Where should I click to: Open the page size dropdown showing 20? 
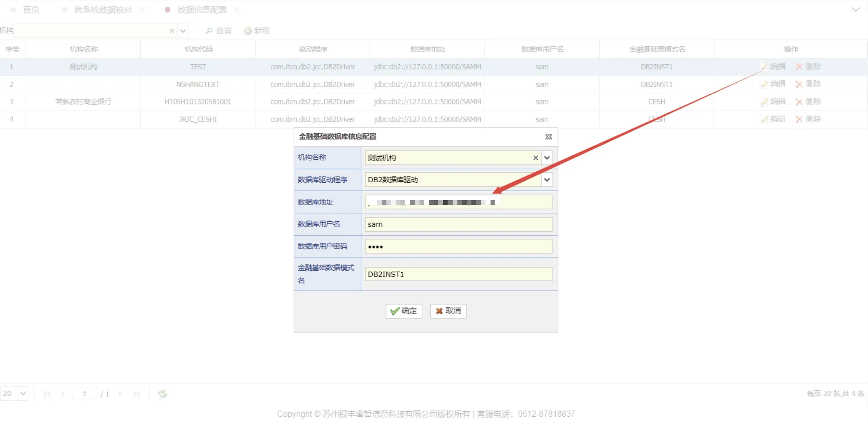[x=23, y=393]
